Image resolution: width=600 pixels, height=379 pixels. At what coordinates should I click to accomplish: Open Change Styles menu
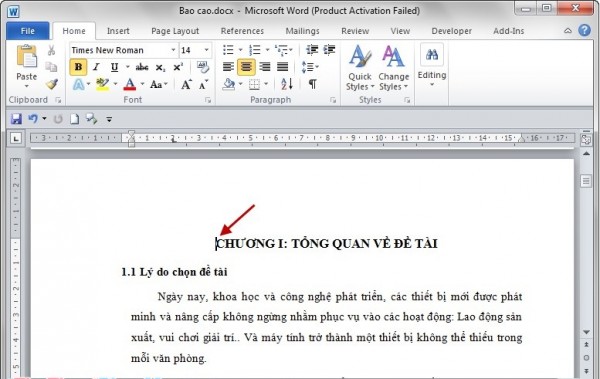[393, 68]
